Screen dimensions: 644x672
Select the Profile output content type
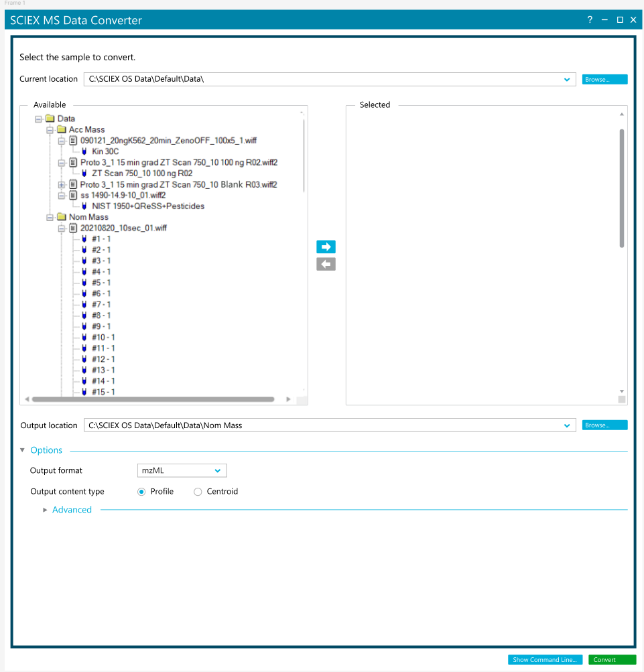coord(141,492)
